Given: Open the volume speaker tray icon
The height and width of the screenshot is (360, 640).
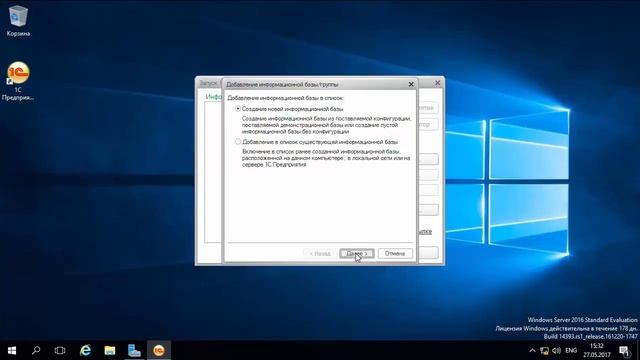Looking at the screenshot, I should click(x=556, y=351).
